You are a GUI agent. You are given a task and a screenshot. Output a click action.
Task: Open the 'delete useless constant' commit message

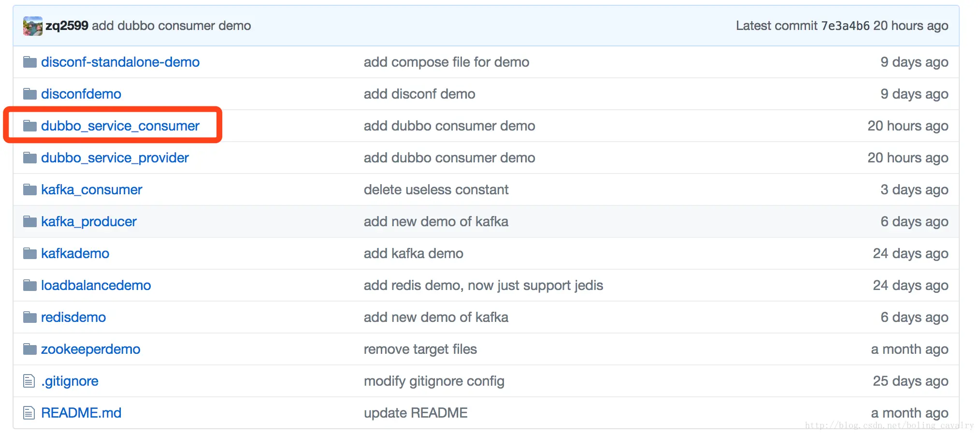coord(436,189)
